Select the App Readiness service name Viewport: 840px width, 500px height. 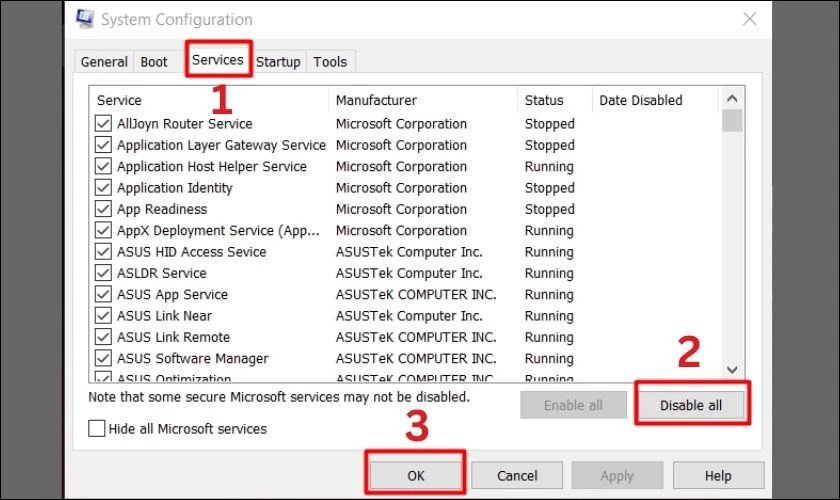coord(162,209)
